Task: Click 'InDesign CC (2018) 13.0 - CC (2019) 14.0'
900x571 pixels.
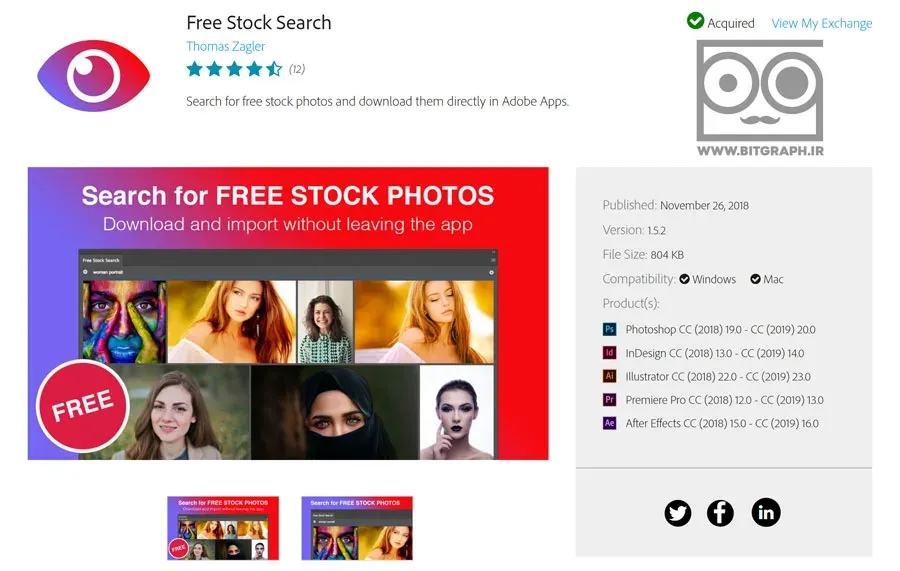Action: [x=715, y=353]
